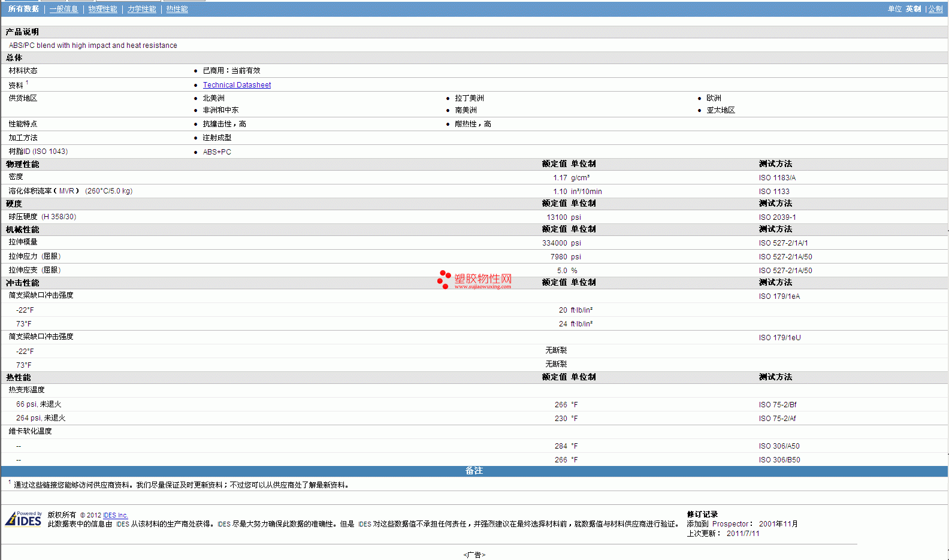Image resolution: width=949 pixels, height=560 pixels.
Task: Click the Vicat value 284 °F
Action: (x=566, y=446)
